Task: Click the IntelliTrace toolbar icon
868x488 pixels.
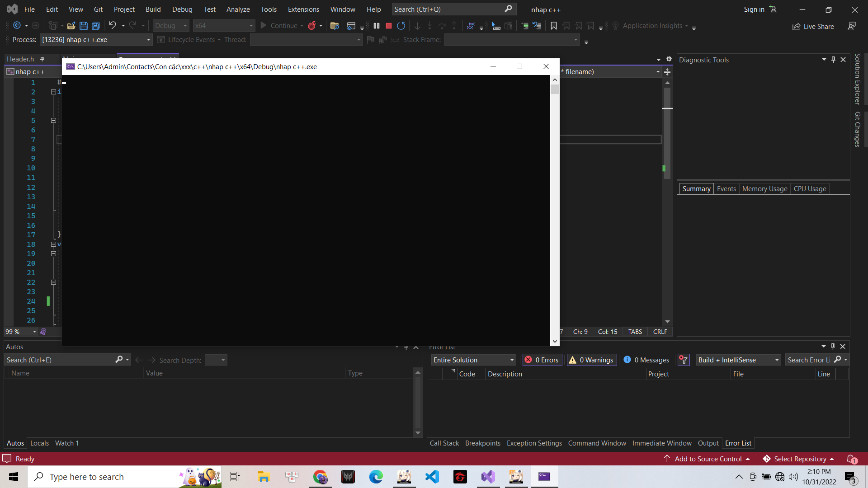Action: tap(471, 26)
